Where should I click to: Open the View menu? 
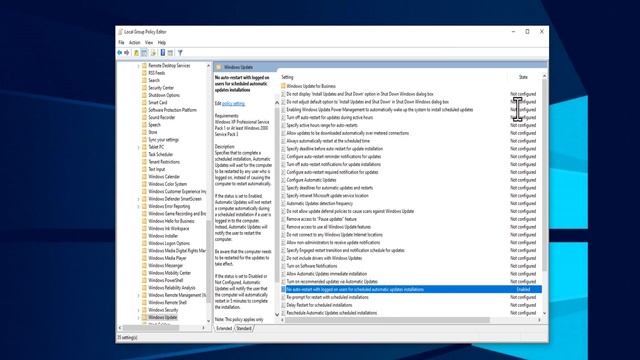(149, 42)
